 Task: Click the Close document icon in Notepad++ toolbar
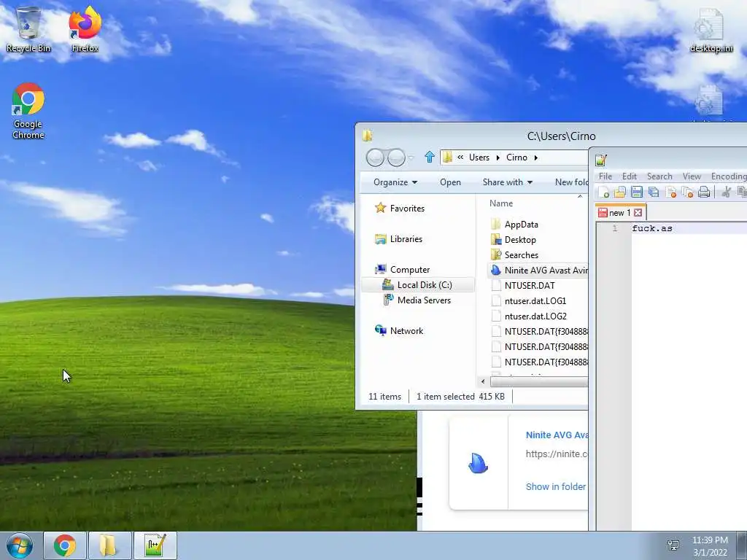[x=671, y=192]
